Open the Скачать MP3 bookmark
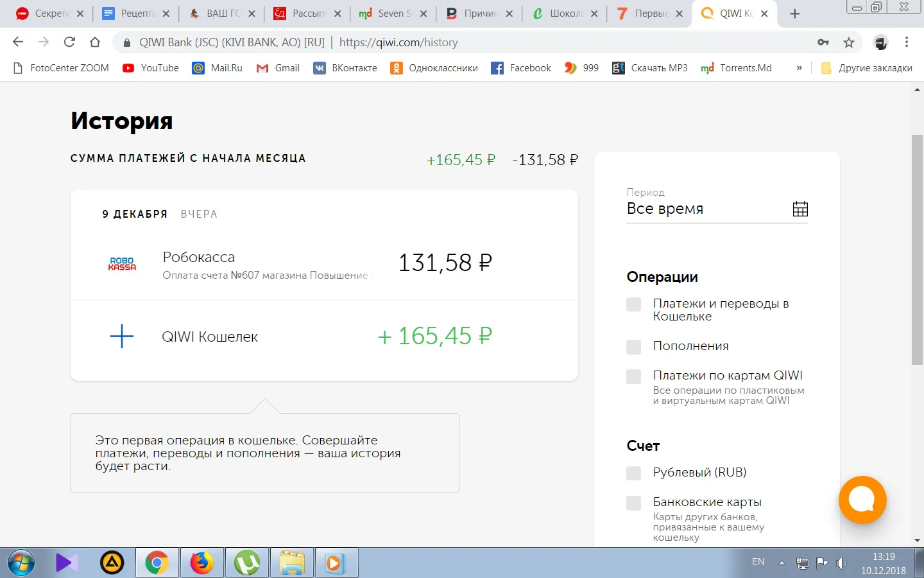The image size is (924, 578). pos(650,68)
